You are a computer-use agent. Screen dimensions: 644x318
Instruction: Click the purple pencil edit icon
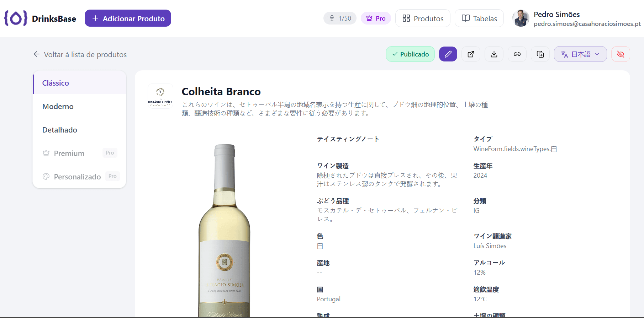click(448, 54)
